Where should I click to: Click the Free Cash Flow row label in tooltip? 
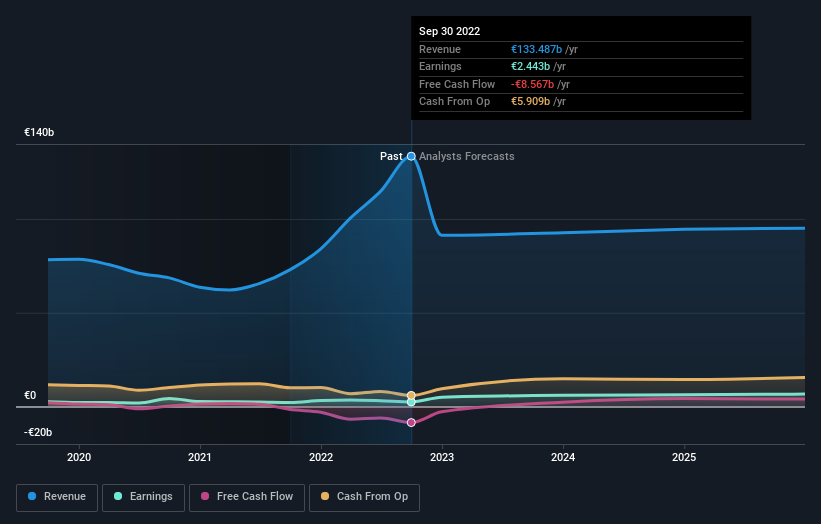pos(457,84)
